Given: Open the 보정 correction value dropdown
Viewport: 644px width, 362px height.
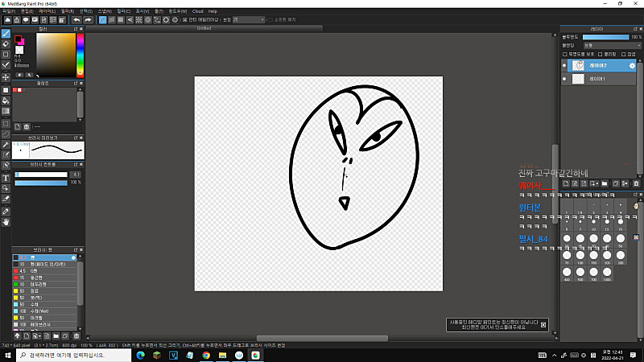Looking at the screenshot, I should tap(249, 19).
